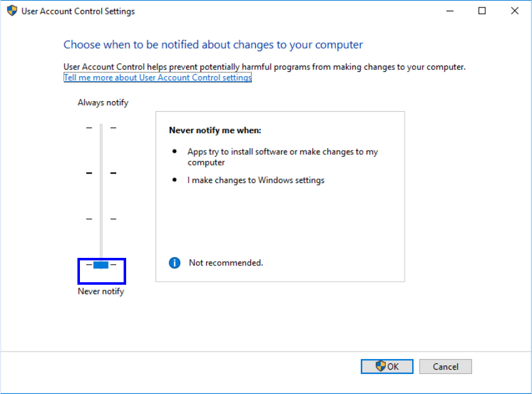This screenshot has width=532, height=394.
Task: Click the slider thumb at Never notify
Action: pyautogui.click(x=101, y=265)
